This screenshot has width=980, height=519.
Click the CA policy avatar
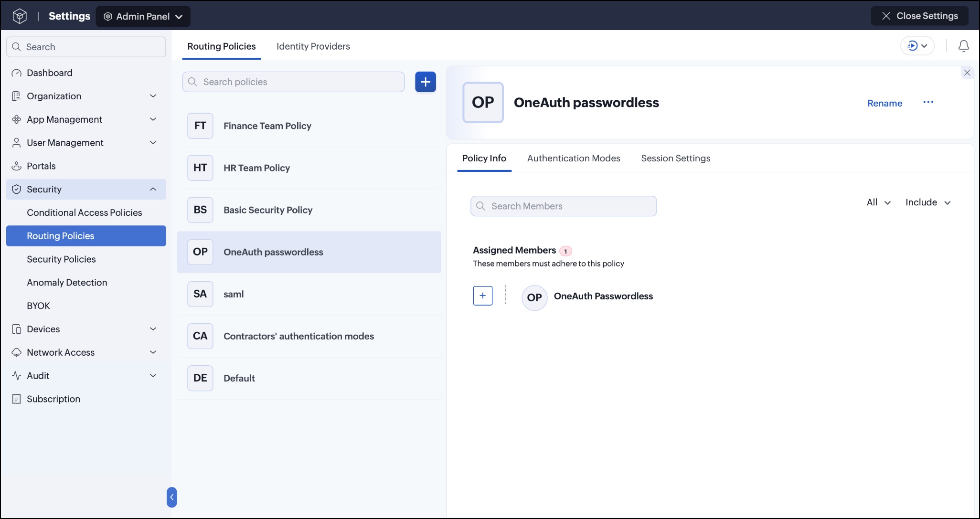200,336
